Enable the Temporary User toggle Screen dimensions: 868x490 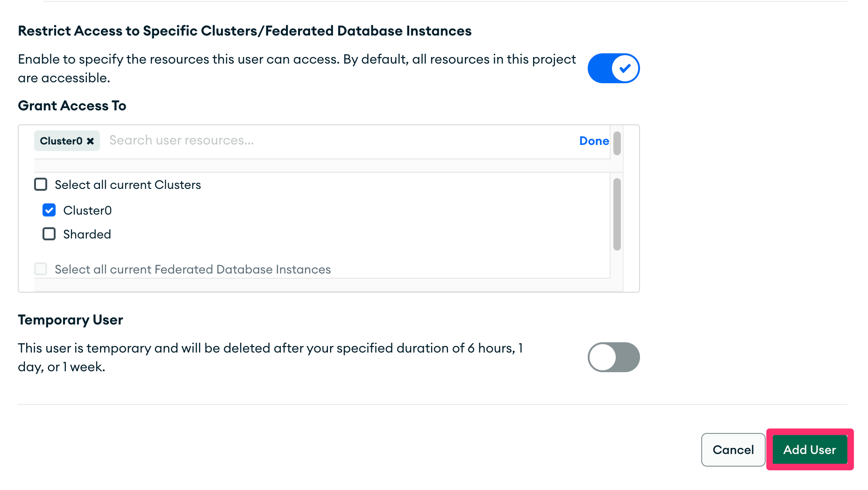(613, 357)
